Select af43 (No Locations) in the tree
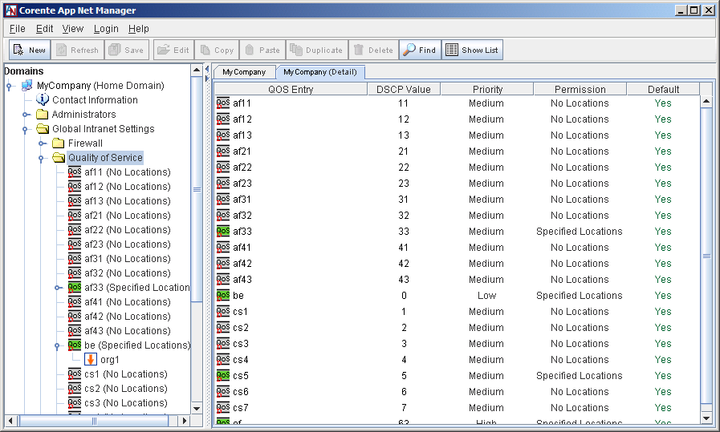The height and width of the screenshot is (432, 720). (x=127, y=331)
